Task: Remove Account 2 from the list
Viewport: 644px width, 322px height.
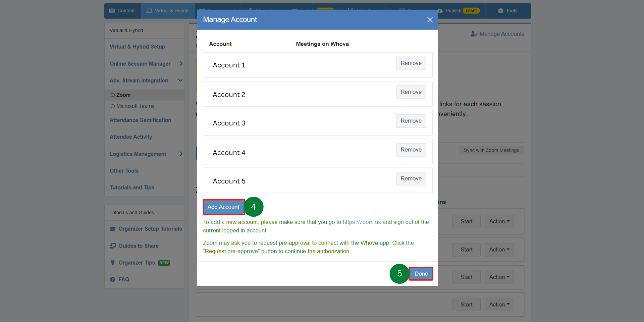Action: 411,92
